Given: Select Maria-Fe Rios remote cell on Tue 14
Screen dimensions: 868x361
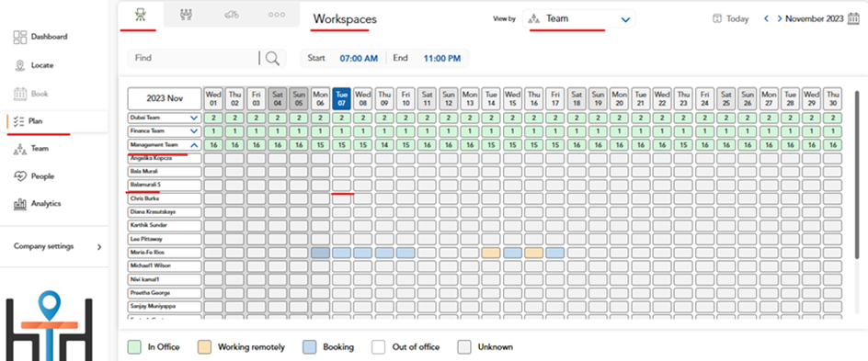Looking at the screenshot, I should click(x=491, y=253).
